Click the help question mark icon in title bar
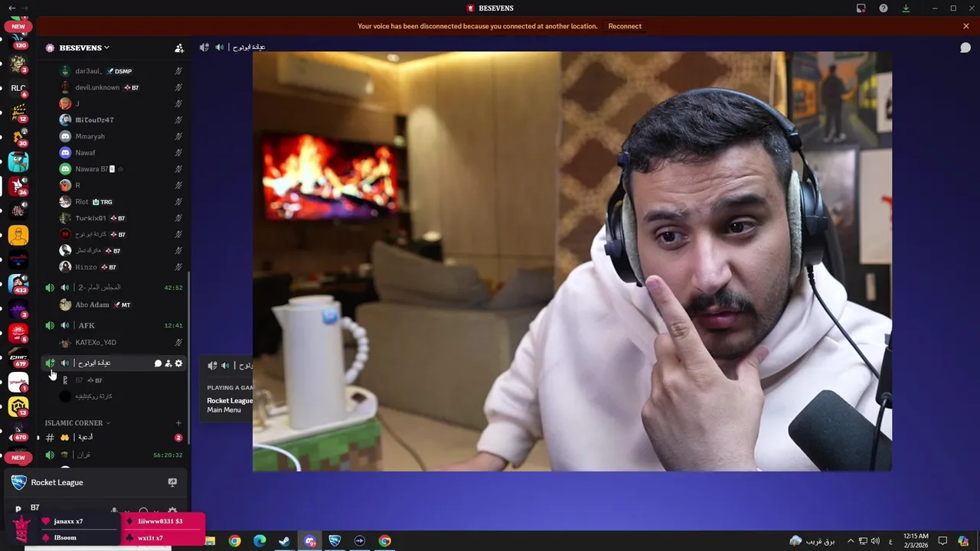This screenshot has width=980, height=551. click(x=884, y=8)
